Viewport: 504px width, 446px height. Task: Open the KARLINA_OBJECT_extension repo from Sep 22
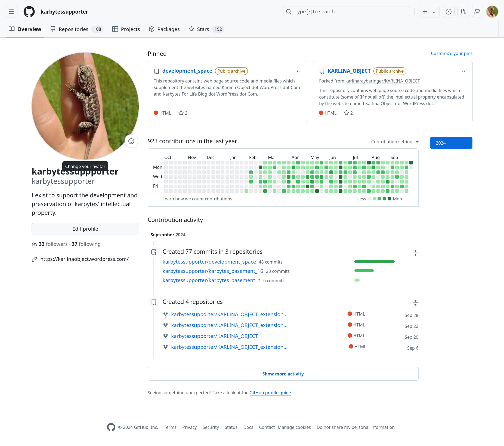click(x=229, y=325)
